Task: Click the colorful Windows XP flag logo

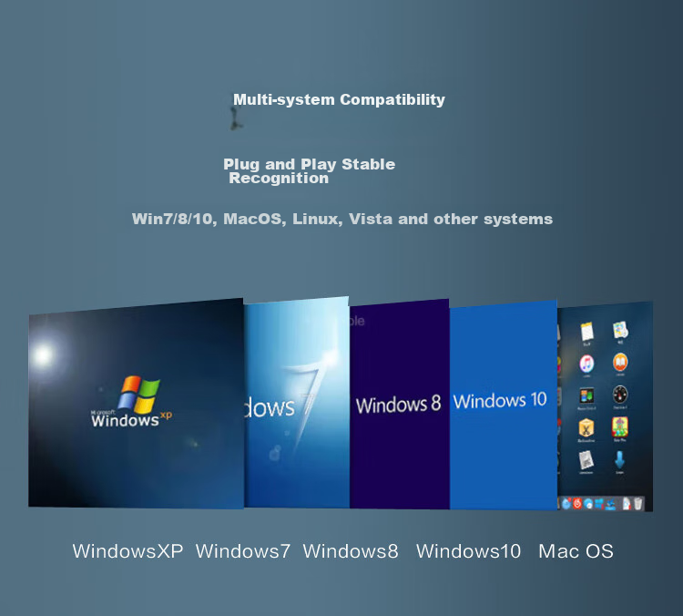Action: click(139, 395)
